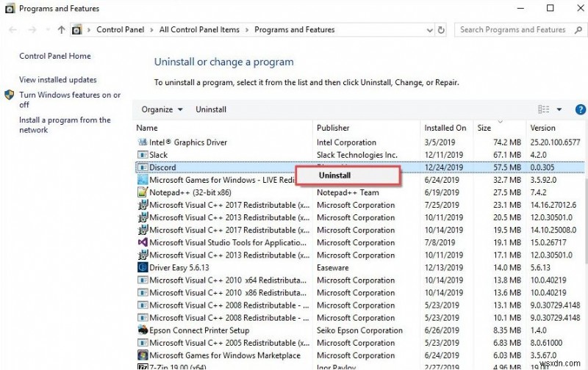Screen dimensions: 588x370
Task: Click the 74.2 MB size cell
Action: pyautogui.click(x=507, y=142)
